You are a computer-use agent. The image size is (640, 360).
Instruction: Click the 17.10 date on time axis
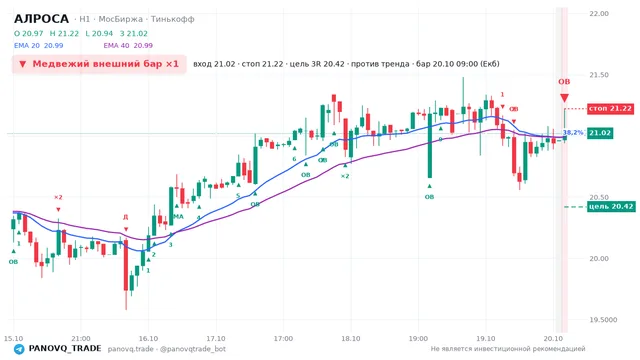(216, 339)
